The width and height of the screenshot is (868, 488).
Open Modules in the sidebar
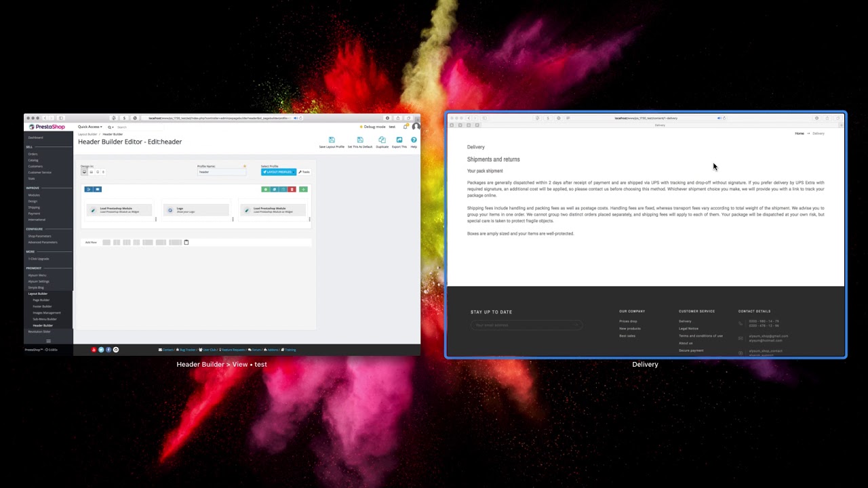coord(34,195)
